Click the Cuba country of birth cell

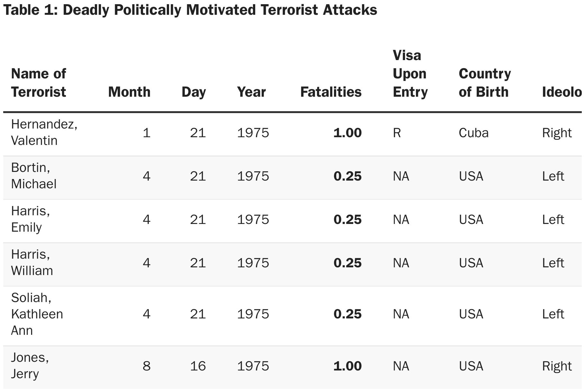[x=473, y=133]
